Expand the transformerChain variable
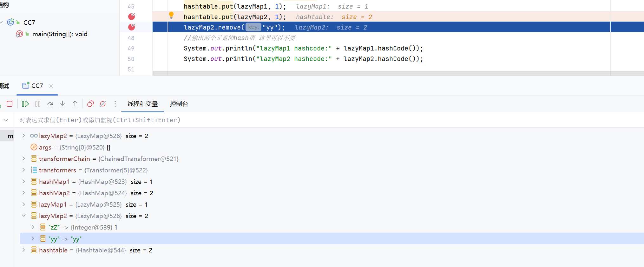 point(24,159)
